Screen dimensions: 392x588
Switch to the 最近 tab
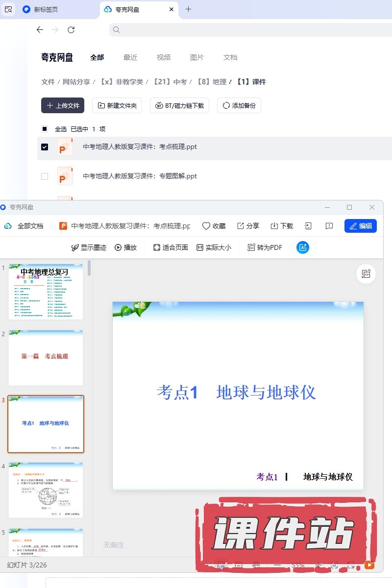(x=130, y=57)
